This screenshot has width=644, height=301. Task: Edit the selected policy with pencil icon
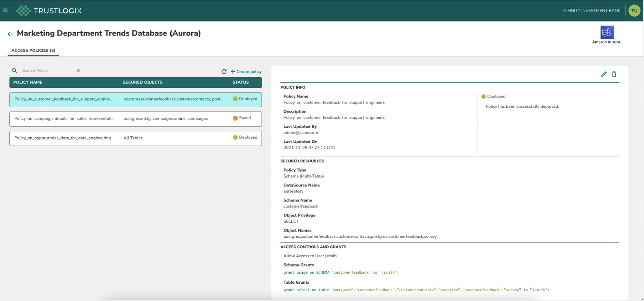coord(604,74)
